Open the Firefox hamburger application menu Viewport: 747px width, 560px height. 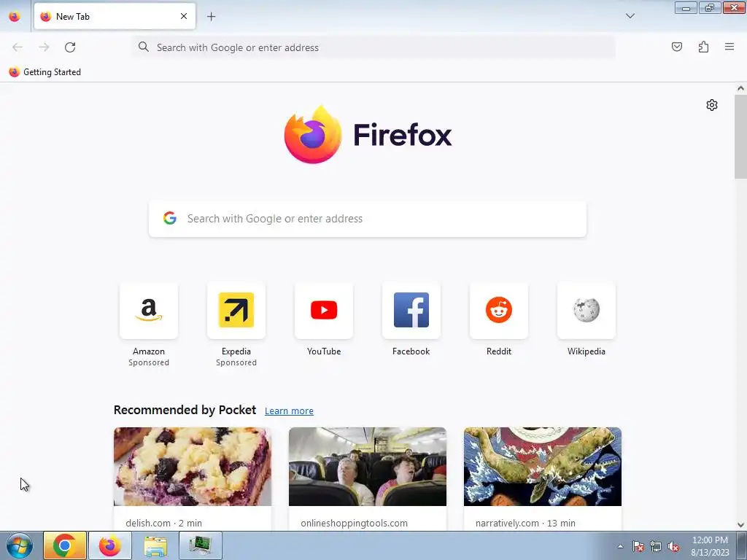[729, 47]
